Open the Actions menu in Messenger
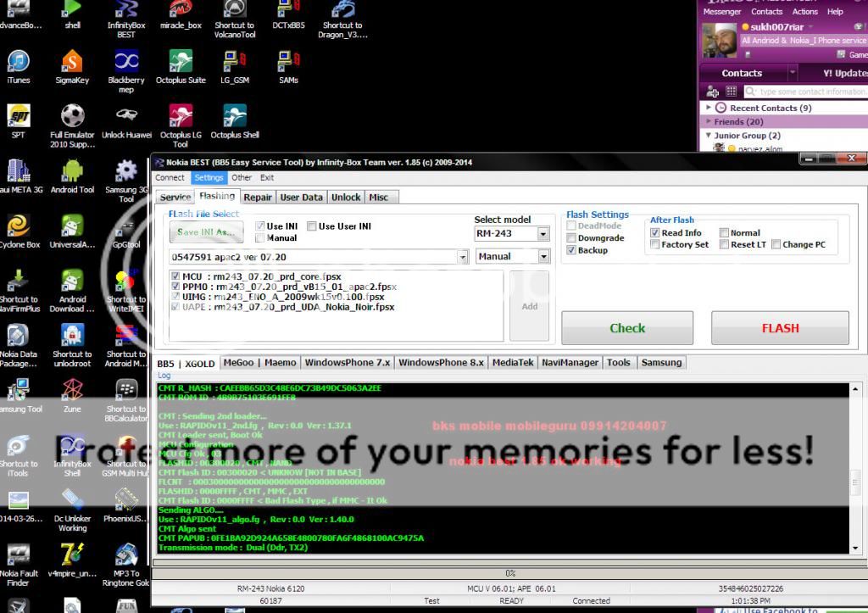This screenshot has height=613, width=868. [x=805, y=12]
